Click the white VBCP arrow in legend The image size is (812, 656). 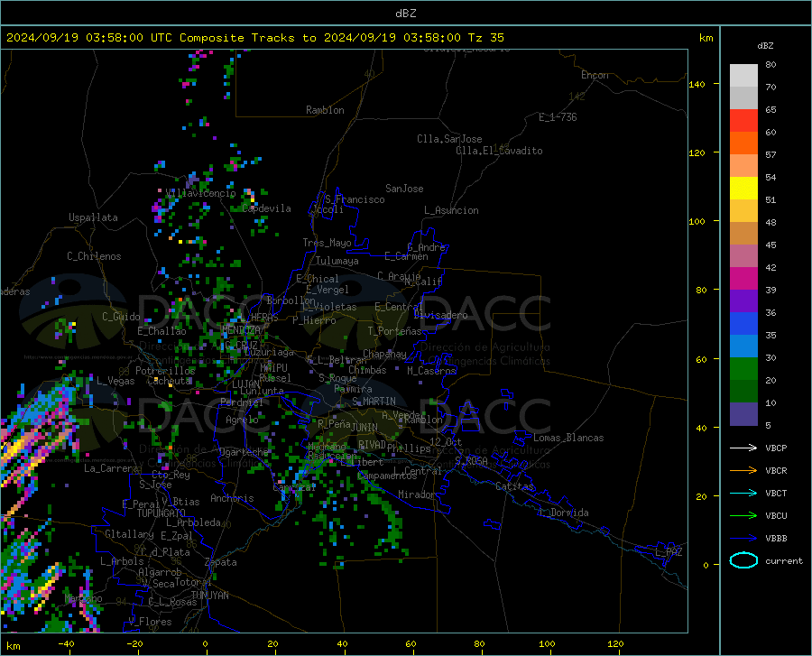pos(743,448)
